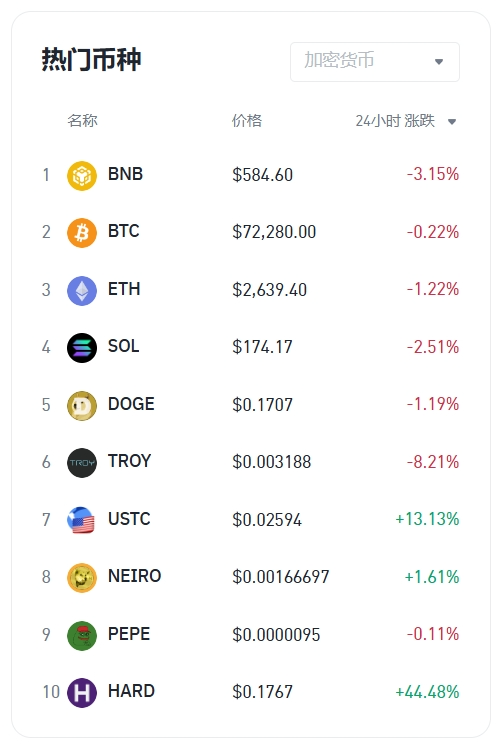Open the BTC coin name link
This screenshot has width=501, height=749.
point(124,231)
